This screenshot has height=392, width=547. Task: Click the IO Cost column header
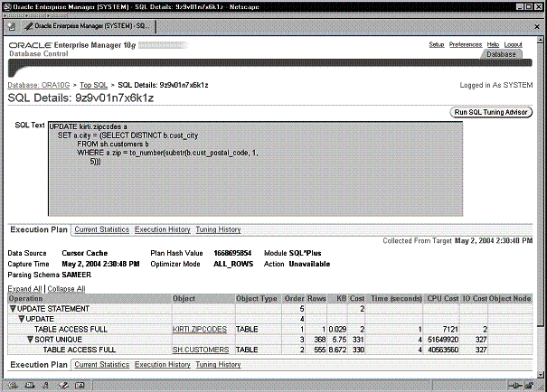[475, 299]
